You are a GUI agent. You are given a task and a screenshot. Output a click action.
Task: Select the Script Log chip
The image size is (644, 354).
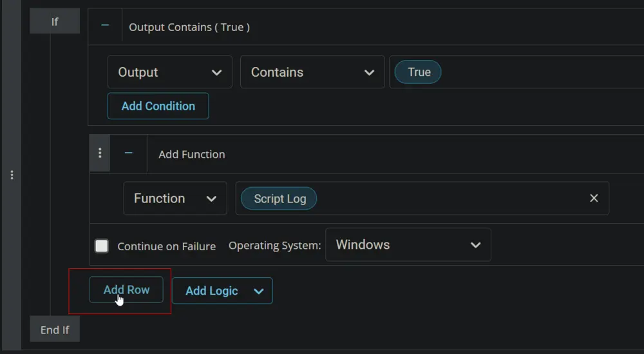279,199
